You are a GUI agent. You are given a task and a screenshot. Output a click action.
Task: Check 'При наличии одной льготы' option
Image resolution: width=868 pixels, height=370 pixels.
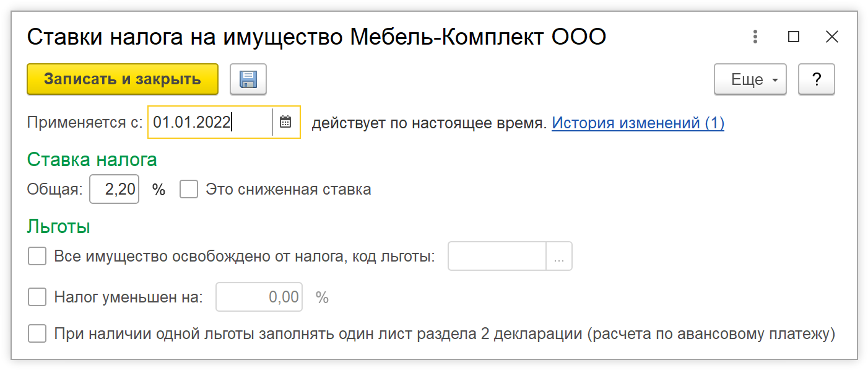[37, 335]
